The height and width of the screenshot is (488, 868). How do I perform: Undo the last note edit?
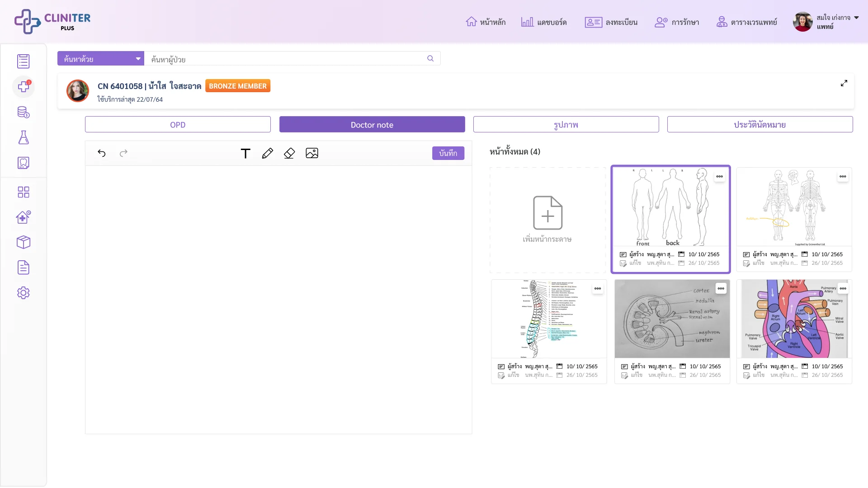tap(102, 153)
